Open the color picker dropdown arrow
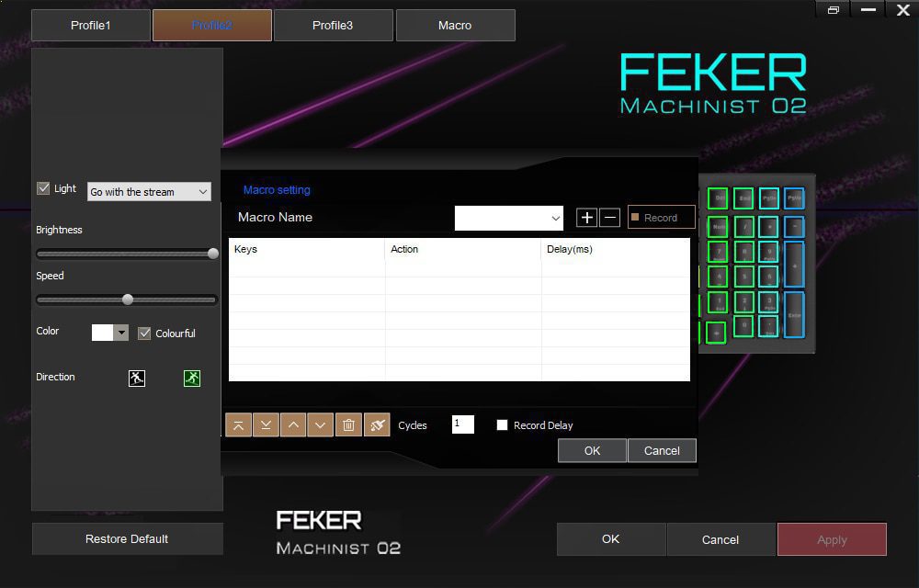 120,332
